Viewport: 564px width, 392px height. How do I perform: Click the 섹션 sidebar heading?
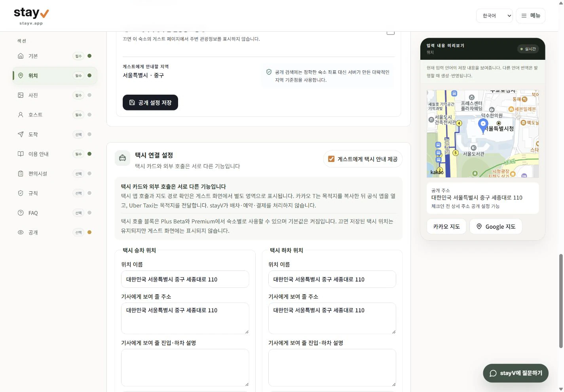22,41
